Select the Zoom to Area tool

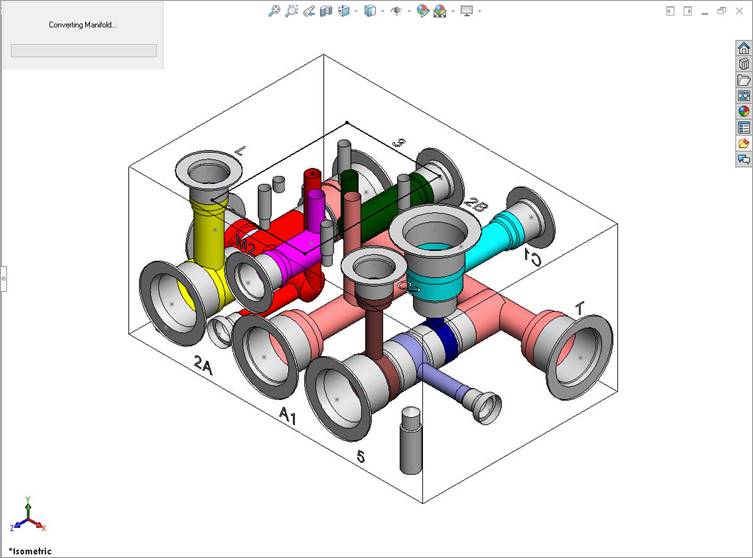(292, 11)
